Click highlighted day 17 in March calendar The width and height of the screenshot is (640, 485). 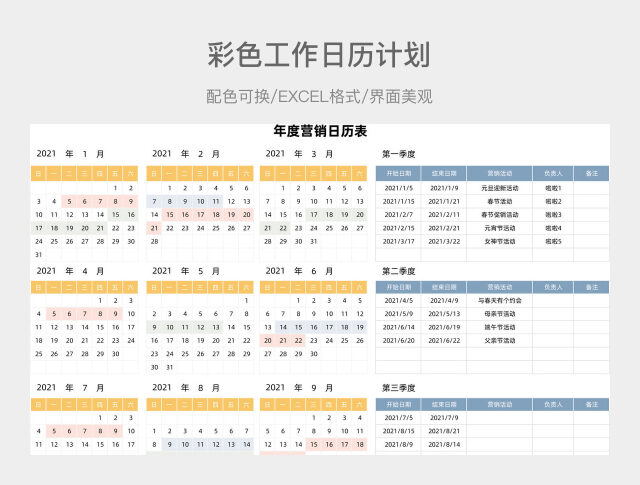[x=313, y=215]
